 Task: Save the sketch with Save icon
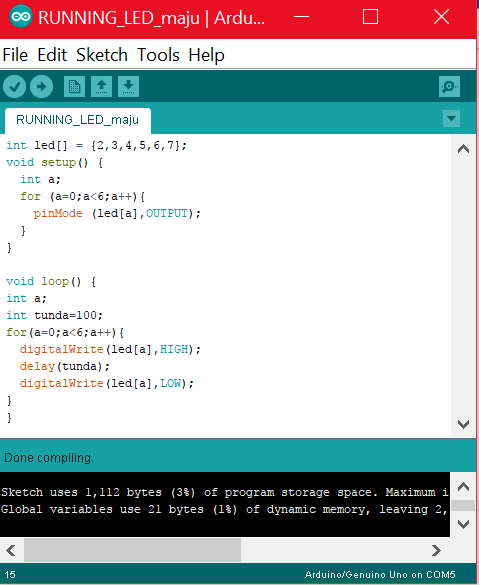pyautogui.click(x=128, y=87)
